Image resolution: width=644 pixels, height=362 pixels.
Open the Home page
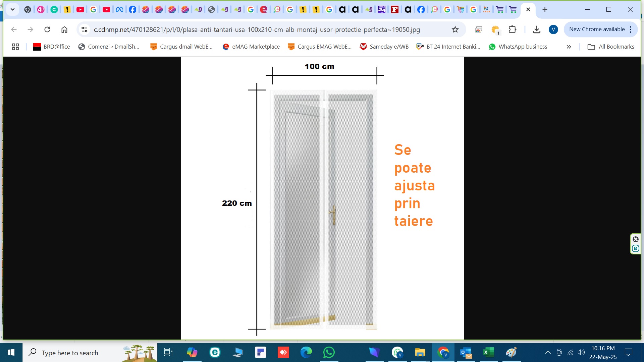pos(64,29)
